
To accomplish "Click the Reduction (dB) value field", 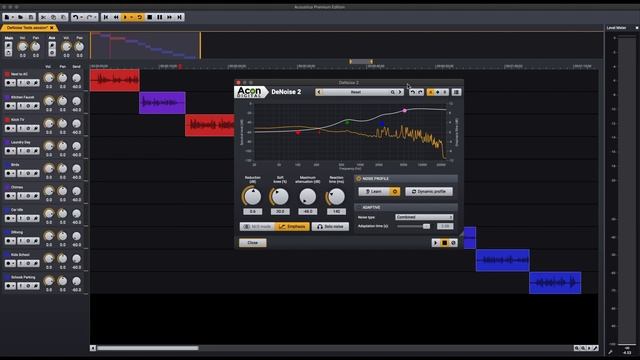I will pyautogui.click(x=253, y=211).
